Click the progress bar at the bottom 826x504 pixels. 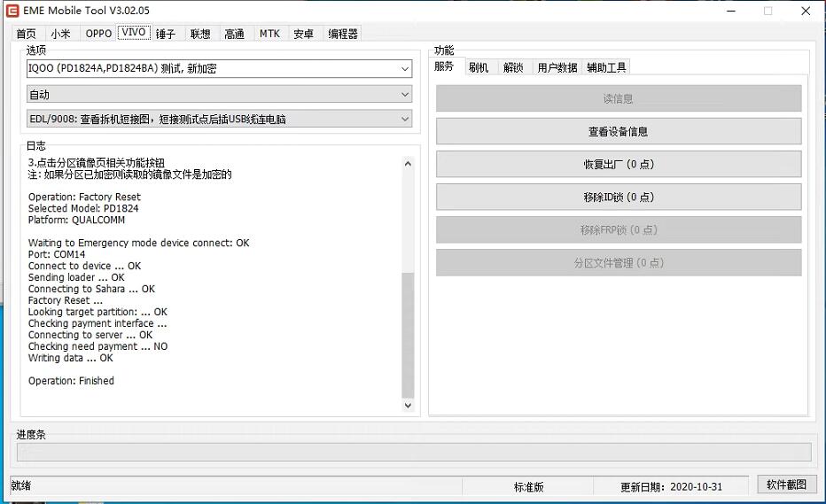coord(414,452)
